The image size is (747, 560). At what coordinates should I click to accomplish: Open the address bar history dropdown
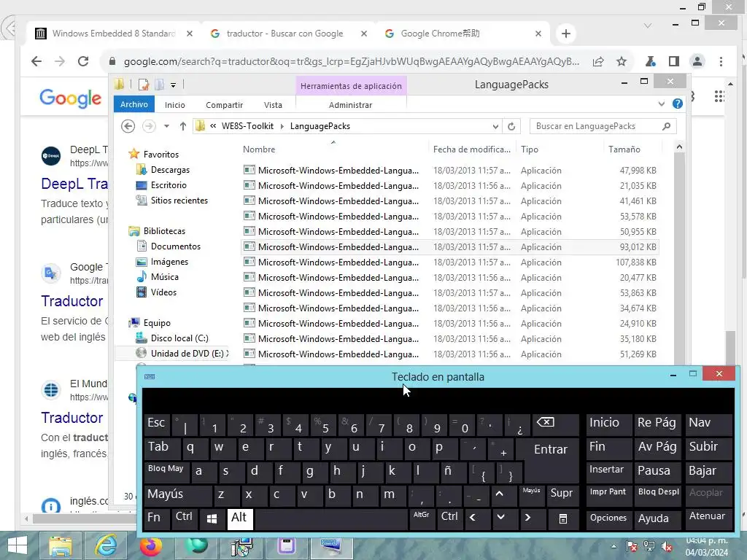point(495,127)
